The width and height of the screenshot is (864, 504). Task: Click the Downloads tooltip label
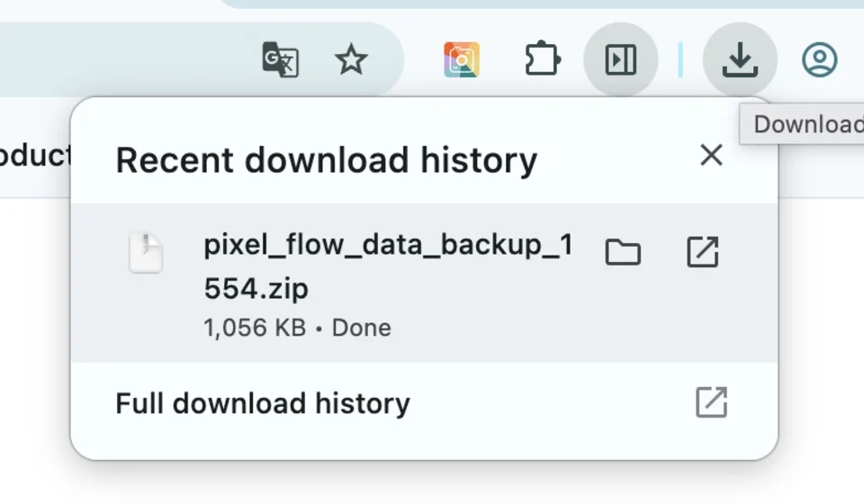(x=802, y=124)
